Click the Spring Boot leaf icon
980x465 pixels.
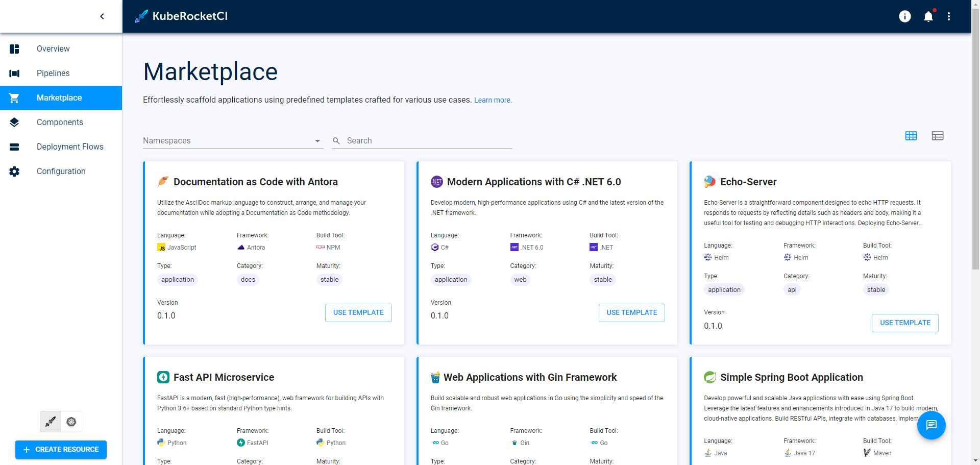[x=710, y=377]
